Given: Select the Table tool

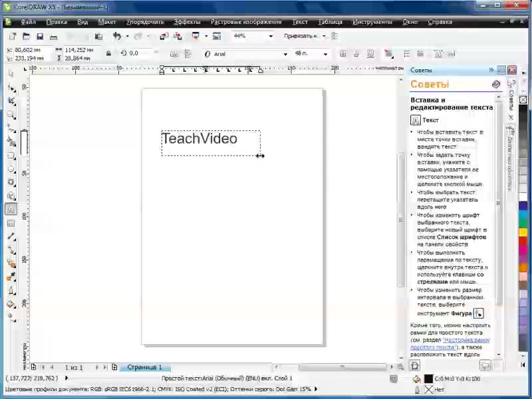Looking at the screenshot, I should pyautogui.click(x=11, y=223).
